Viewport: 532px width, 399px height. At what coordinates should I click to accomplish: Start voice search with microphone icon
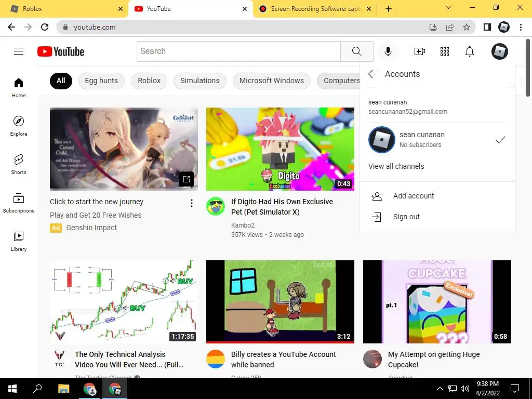388,51
